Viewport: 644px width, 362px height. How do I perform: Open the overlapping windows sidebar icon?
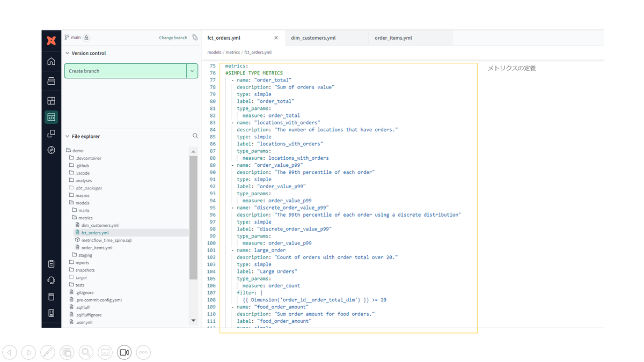point(51,134)
